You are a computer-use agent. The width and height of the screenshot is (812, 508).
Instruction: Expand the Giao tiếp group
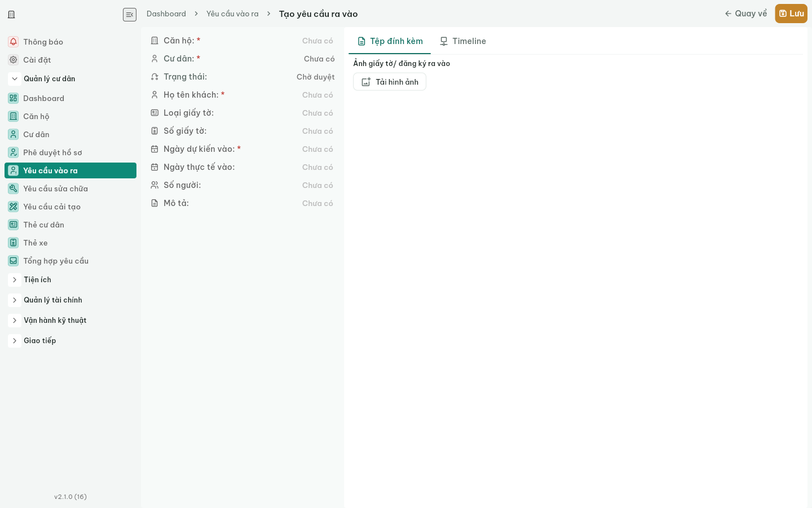pyautogui.click(x=15, y=340)
